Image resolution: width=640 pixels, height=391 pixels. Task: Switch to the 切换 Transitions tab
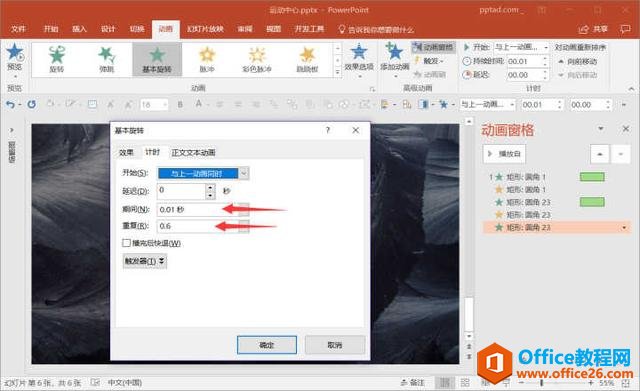point(137,29)
